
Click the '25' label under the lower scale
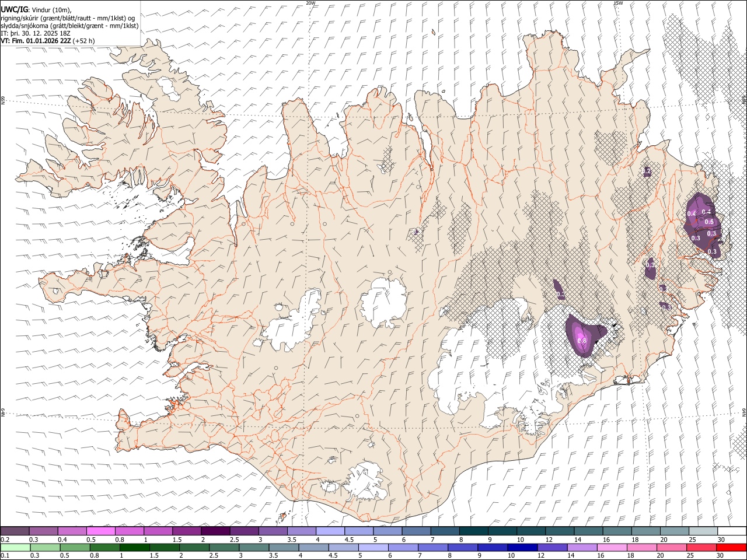point(690,556)
